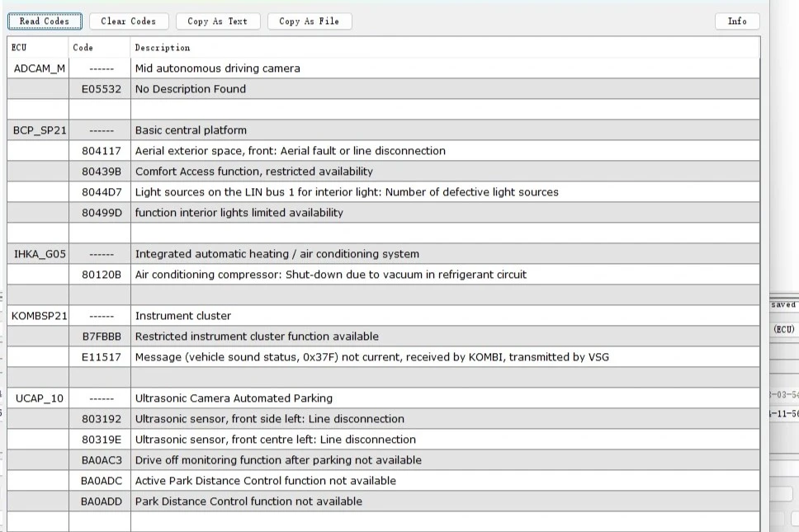
Task: Select code 804117 aerial fault row
Action: 101,151
